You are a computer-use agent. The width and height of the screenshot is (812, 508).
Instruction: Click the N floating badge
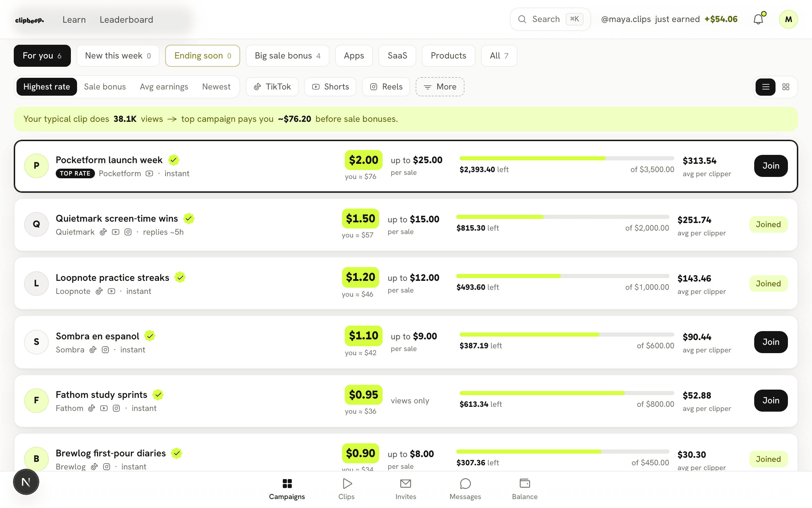point(26,482)
